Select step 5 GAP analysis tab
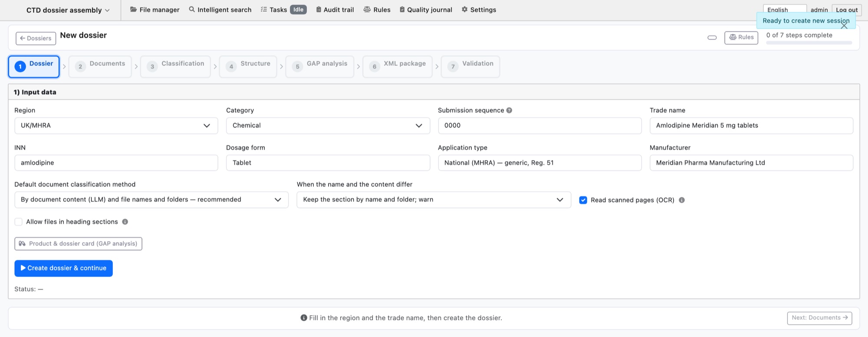Viewport: 868px width, 337px height. click(x=320, y=66)
